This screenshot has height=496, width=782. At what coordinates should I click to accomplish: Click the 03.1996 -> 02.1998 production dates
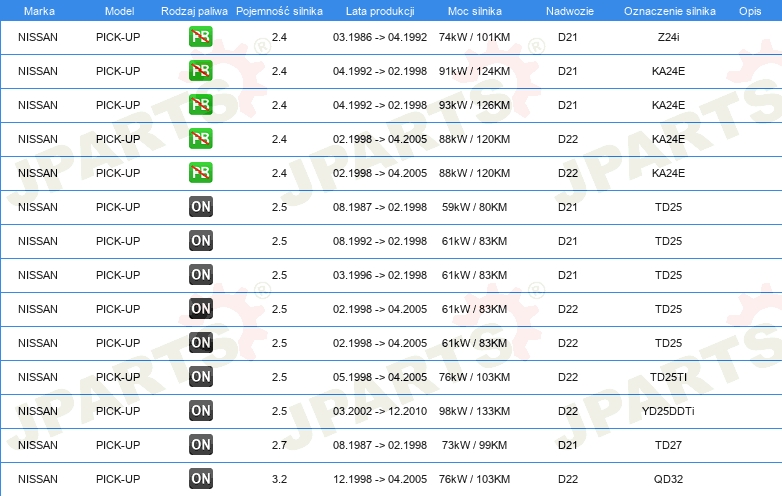tap(380, 275)
